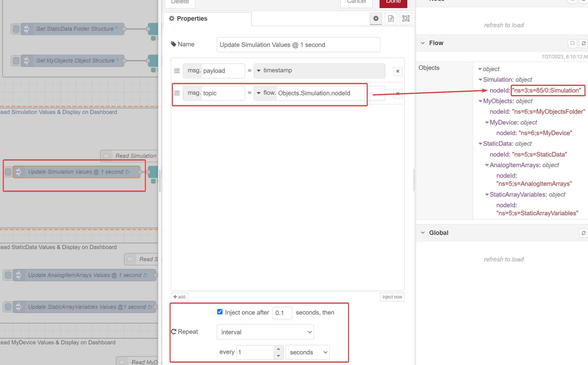Viewport: 588px width, 365px height.
Task: Refresh the Flow context data
Action: (583, 43)
